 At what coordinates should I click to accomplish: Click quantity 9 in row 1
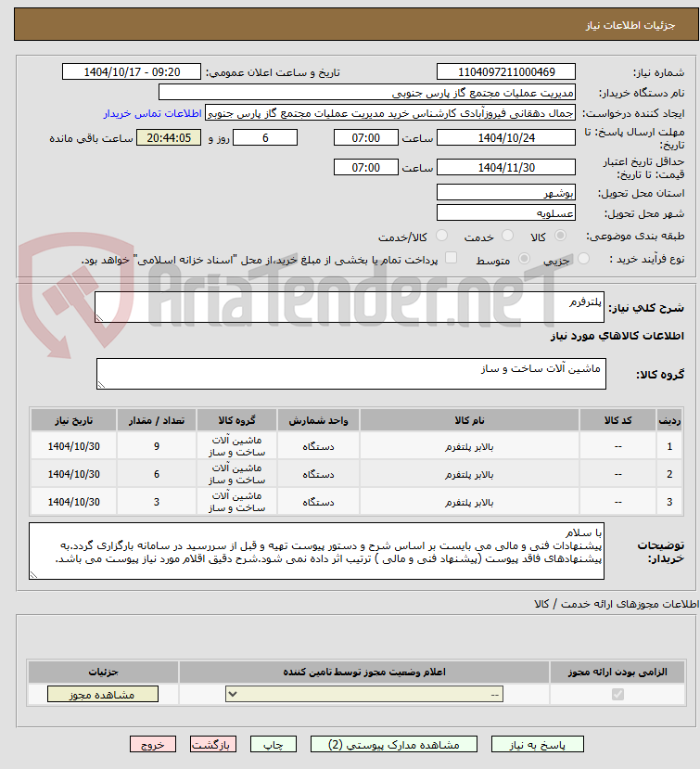pos(157,446)
